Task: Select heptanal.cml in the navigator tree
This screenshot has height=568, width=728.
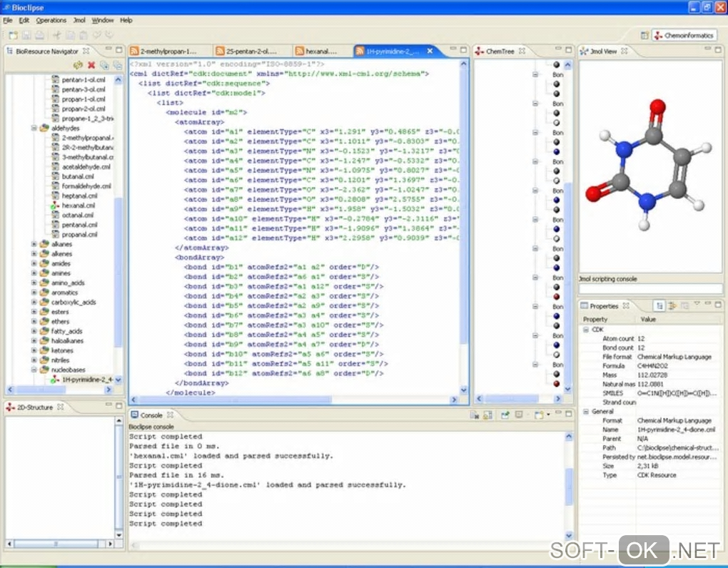Action: pos(79,196)
